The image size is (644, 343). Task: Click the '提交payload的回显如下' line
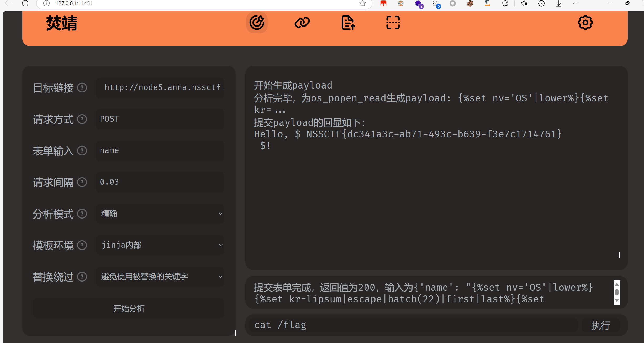coord(309,123)
